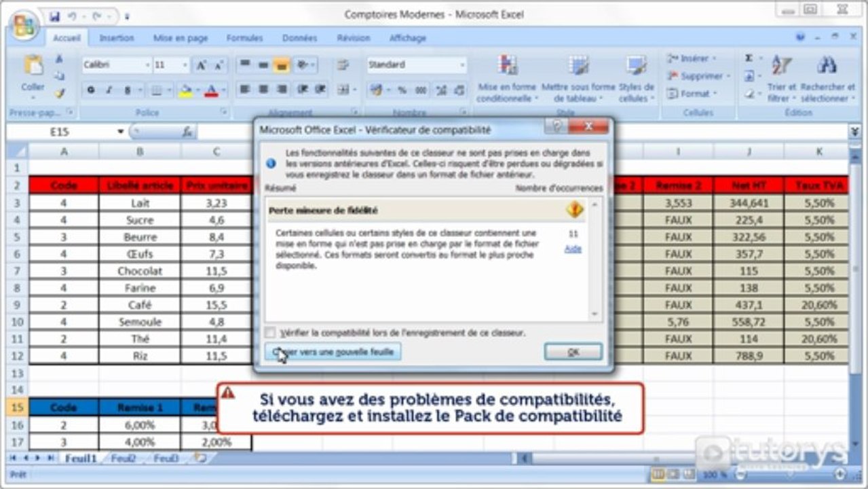Switch to the Affichage ribbon tab
This screenshot has width=868, height=489.
(408, 39)
